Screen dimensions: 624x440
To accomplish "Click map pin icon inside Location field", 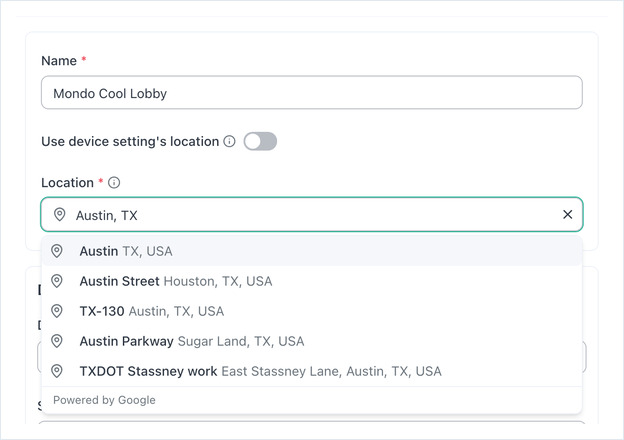I will coord(60,214).
